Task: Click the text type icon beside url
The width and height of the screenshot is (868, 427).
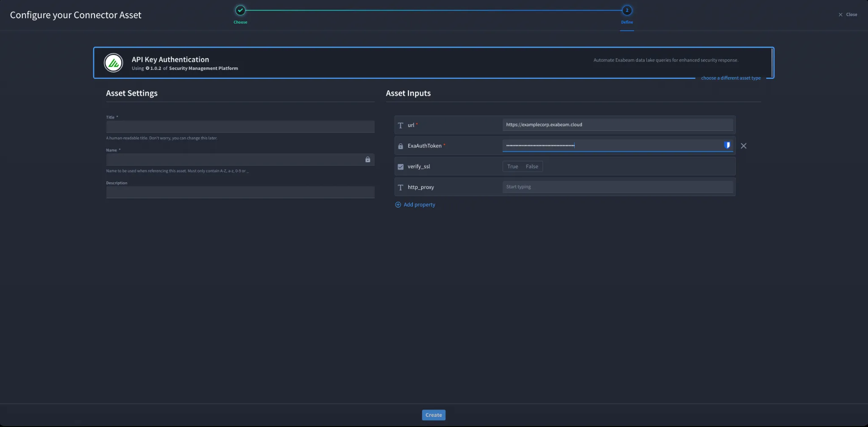Action: [x=401, y=125]
